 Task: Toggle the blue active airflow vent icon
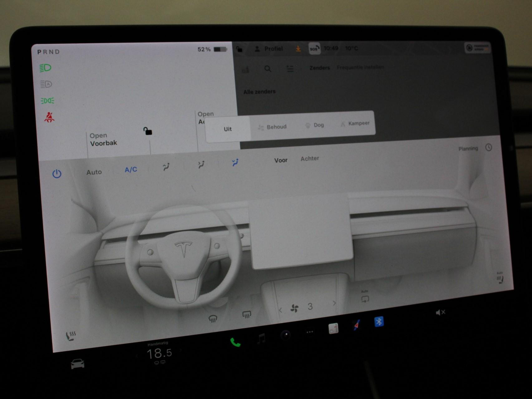click(x=235, y=162)
